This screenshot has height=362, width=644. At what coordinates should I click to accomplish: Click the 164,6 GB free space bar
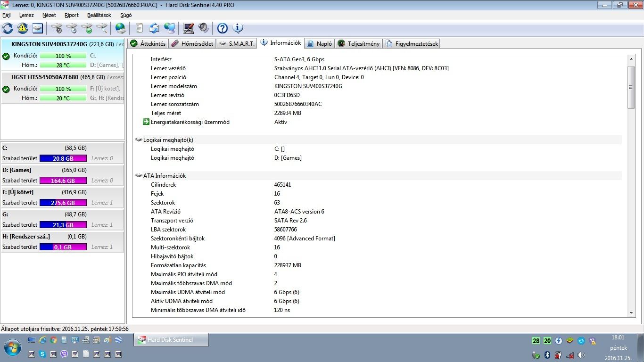pos(63,181)
